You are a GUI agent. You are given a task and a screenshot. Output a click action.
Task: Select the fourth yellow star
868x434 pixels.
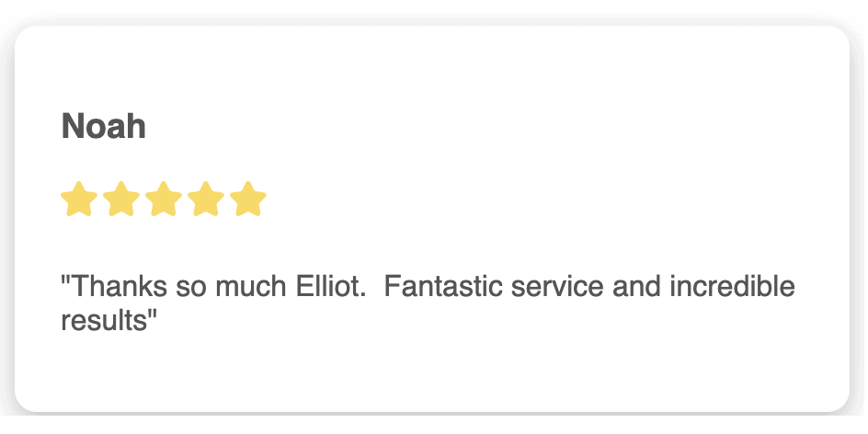coord(206,199)
